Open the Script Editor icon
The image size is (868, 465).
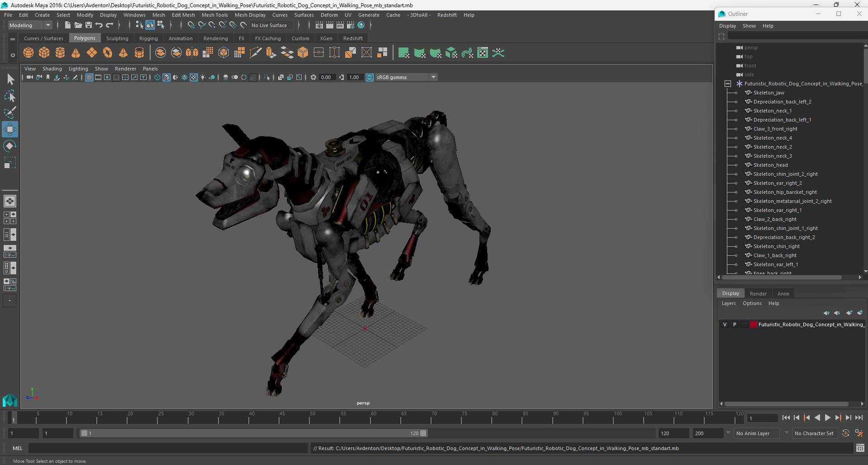pyautogui.click(x=860, y=448)
